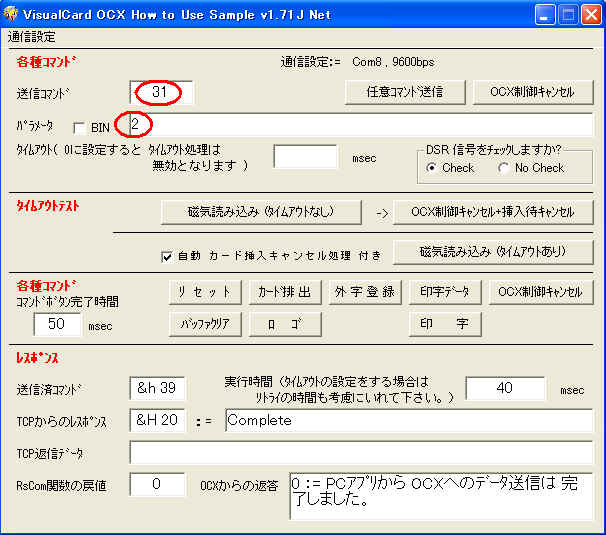
Task: Click the 印字データ button
Action: [445, 292]
